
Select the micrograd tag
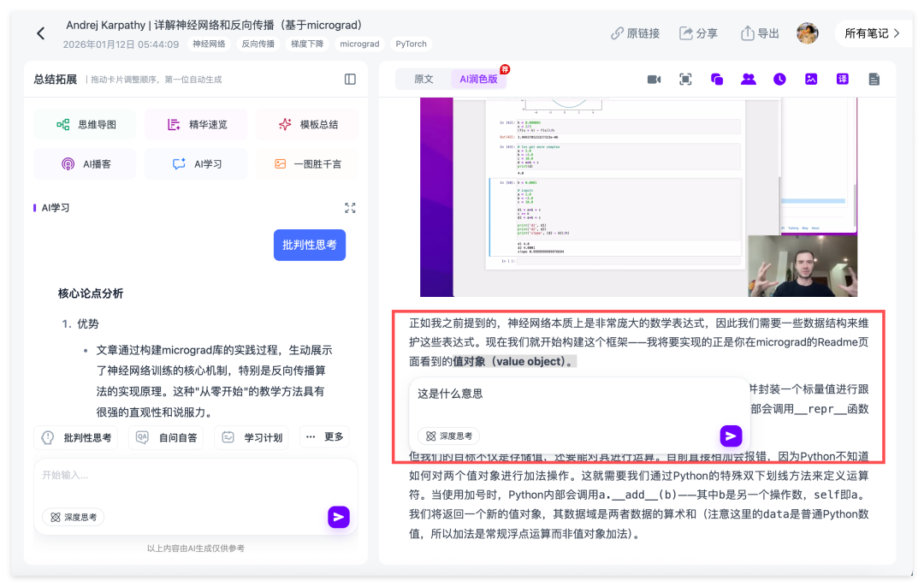click(359, 44)
